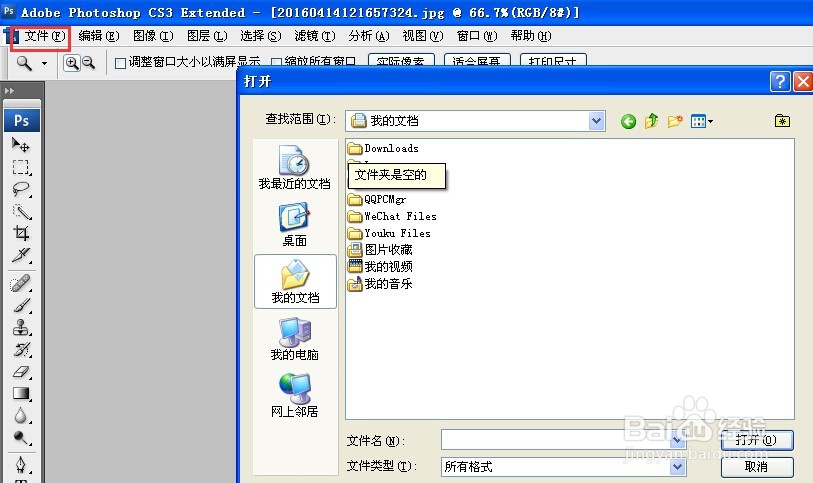Go back with the green arrow icon
Screen dimensions: 813x483
coord(628,121)
